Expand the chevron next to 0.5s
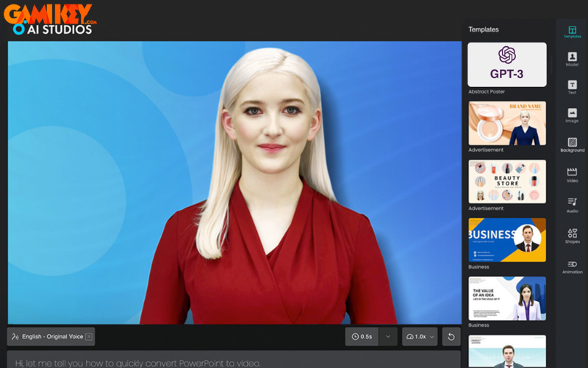 click(x=389, y=336)
